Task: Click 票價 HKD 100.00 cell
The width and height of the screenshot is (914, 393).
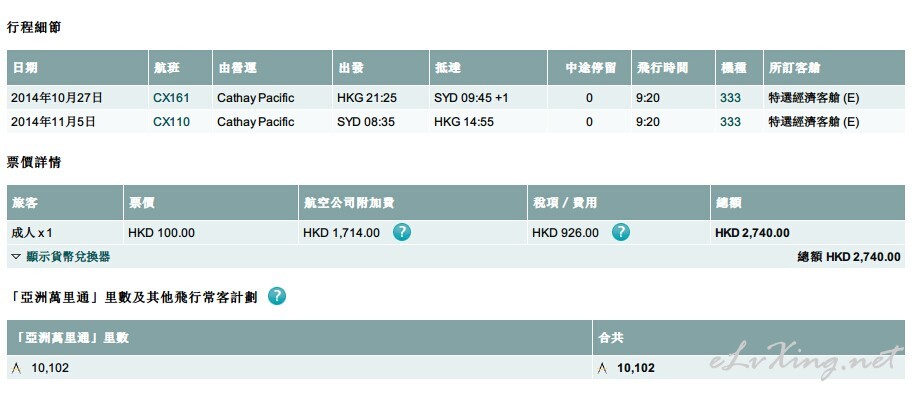Action: 210,233
